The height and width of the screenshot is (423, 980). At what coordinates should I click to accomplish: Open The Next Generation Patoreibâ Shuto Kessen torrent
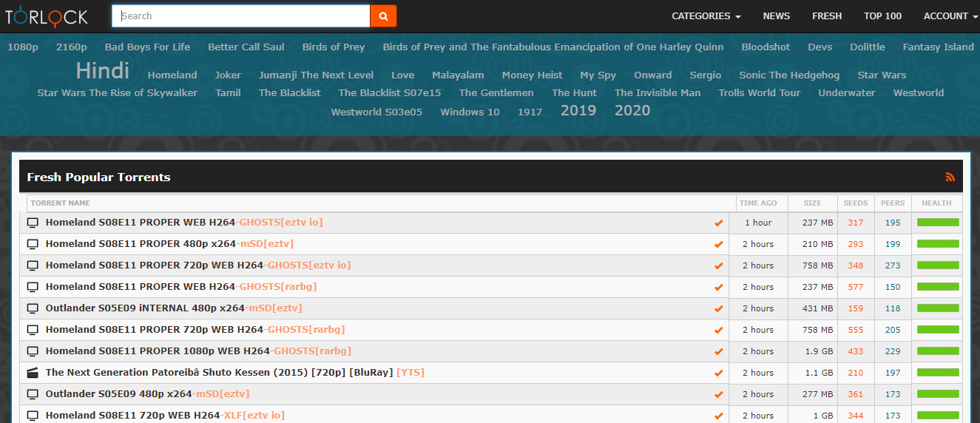[235, 373]
